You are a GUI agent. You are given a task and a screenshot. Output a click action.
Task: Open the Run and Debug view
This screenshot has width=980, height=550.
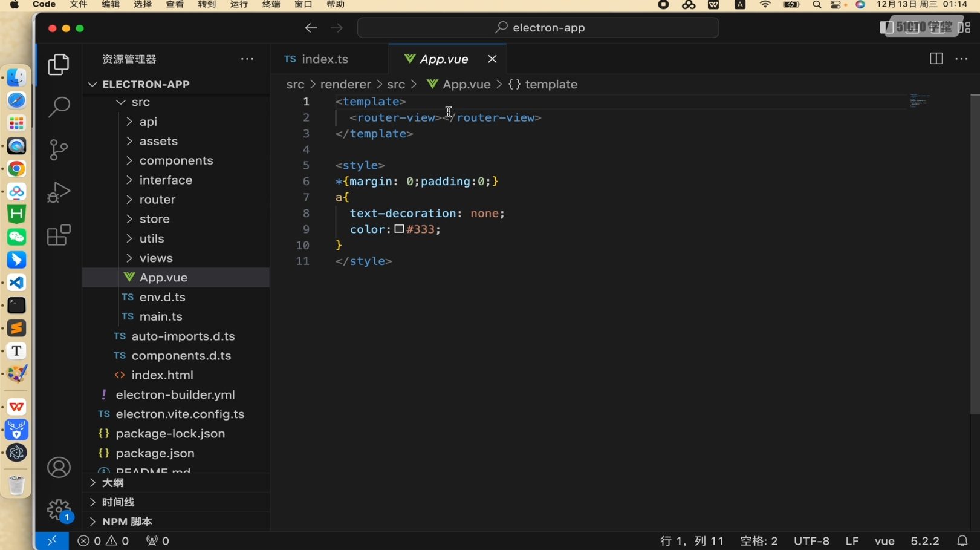pyautogui.click(x=59, y=192)
